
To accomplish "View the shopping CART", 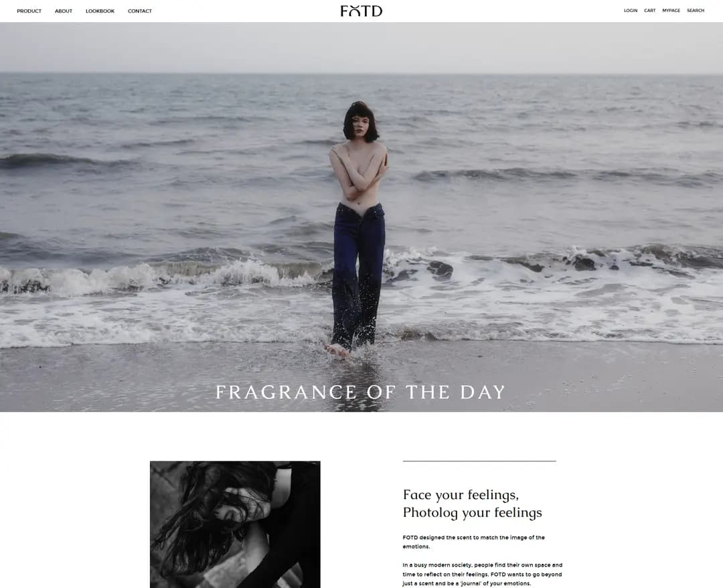I will [649, 11].
